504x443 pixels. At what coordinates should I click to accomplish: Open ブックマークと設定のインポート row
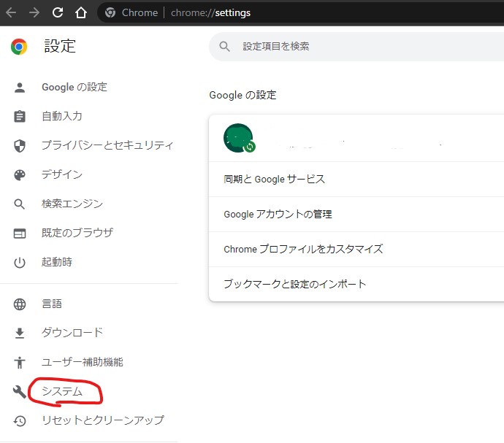pyautogui.click(x=356, y=284)
